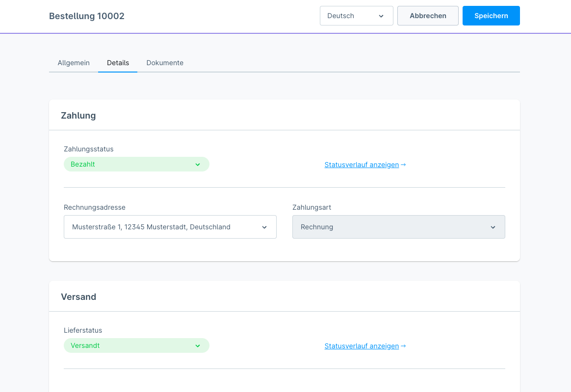Viewport: 571px width, 392px height.
Task: Switch to the Allgemein tab
Action: [x=74, y=63]
